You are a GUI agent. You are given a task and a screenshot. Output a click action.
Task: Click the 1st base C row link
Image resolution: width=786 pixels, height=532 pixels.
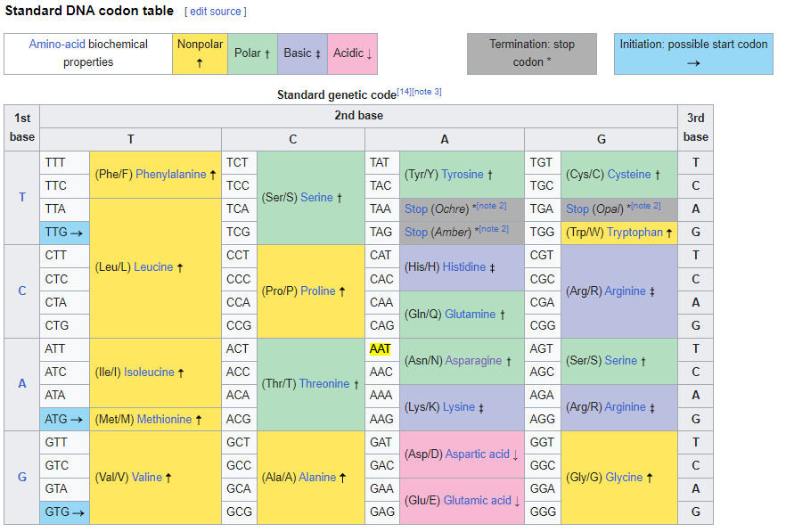tap(22, 291)
